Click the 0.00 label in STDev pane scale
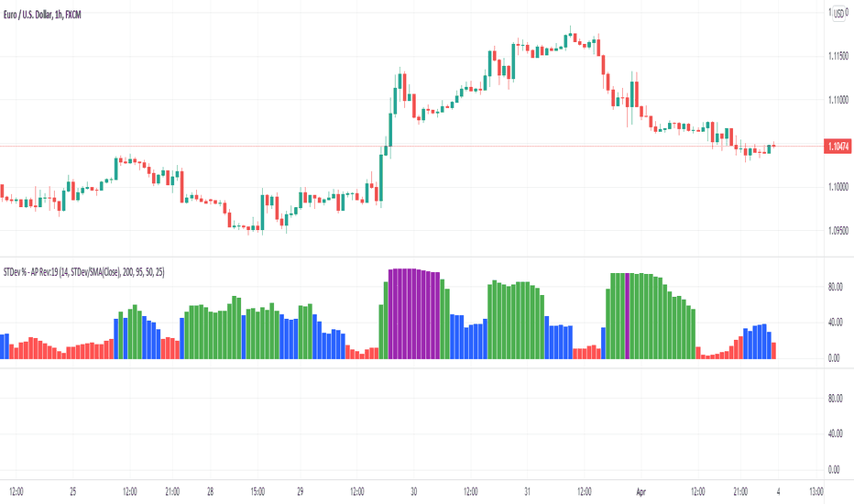 point(834,358)
